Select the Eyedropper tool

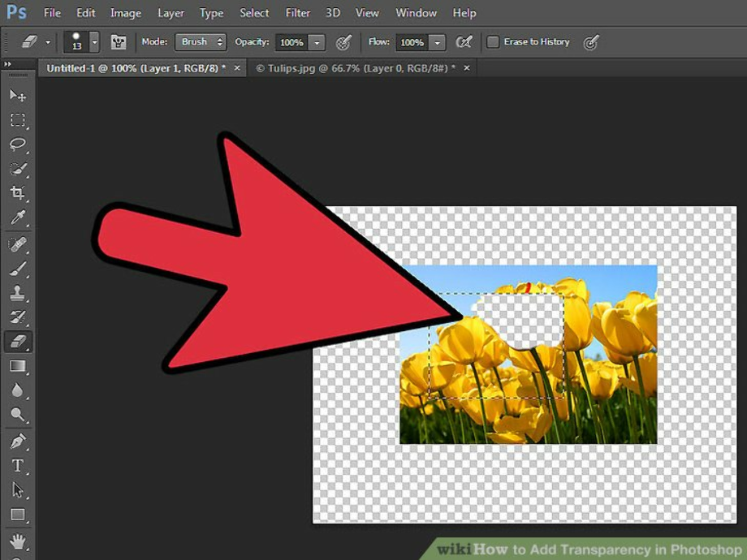[18, 218]
